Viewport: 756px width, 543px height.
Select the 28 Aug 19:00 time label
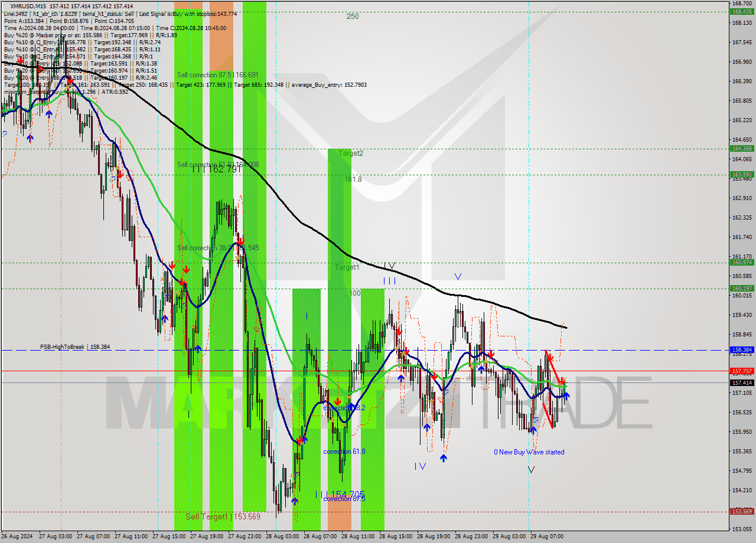[x=434, y=537]
